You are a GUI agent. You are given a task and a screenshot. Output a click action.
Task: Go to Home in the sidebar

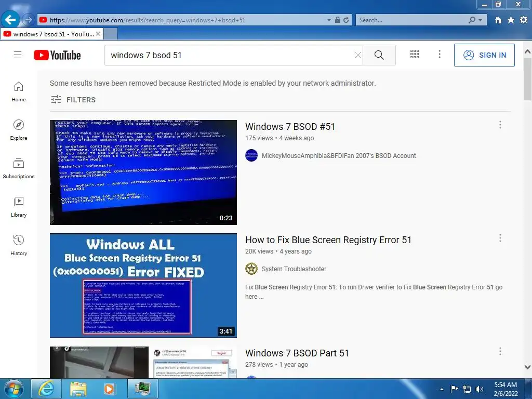click(19, 91)
